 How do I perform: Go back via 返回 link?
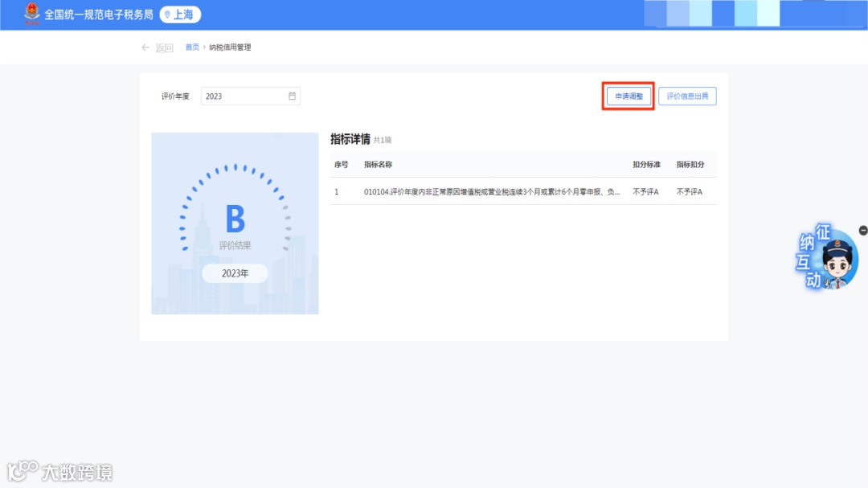click(x=165, y=48)
